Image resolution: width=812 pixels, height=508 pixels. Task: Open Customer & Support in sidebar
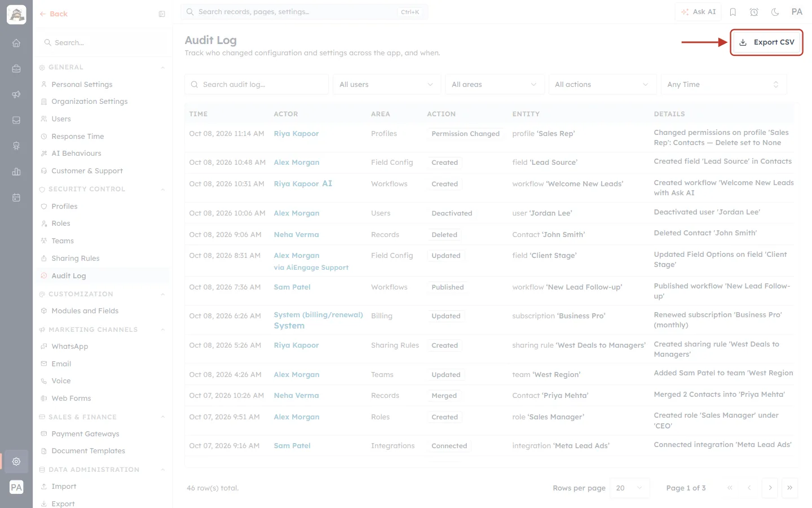[87, 171]
